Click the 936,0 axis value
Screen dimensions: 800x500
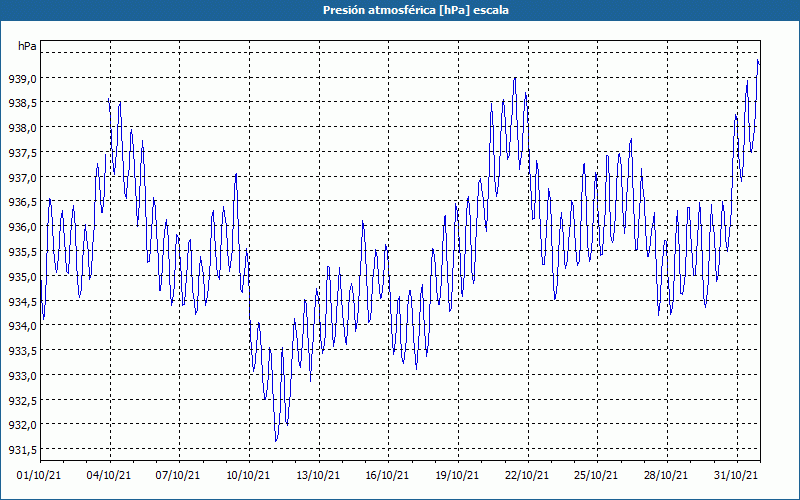click(22, 227)
